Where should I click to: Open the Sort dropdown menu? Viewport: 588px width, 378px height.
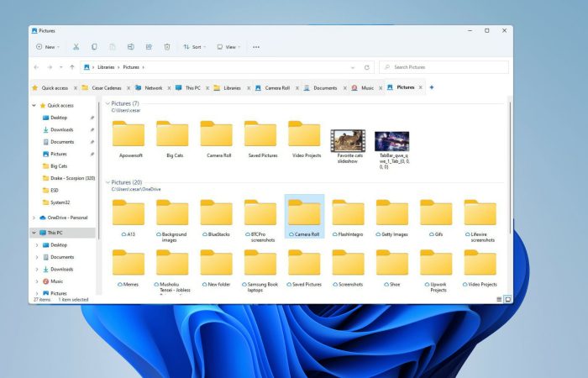[x=195, y=47]
